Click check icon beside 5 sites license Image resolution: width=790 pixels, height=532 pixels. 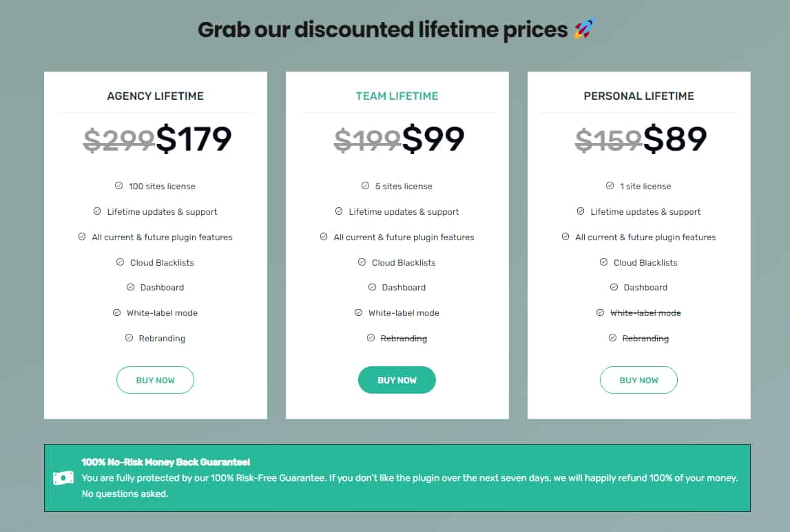pos(365,186)
